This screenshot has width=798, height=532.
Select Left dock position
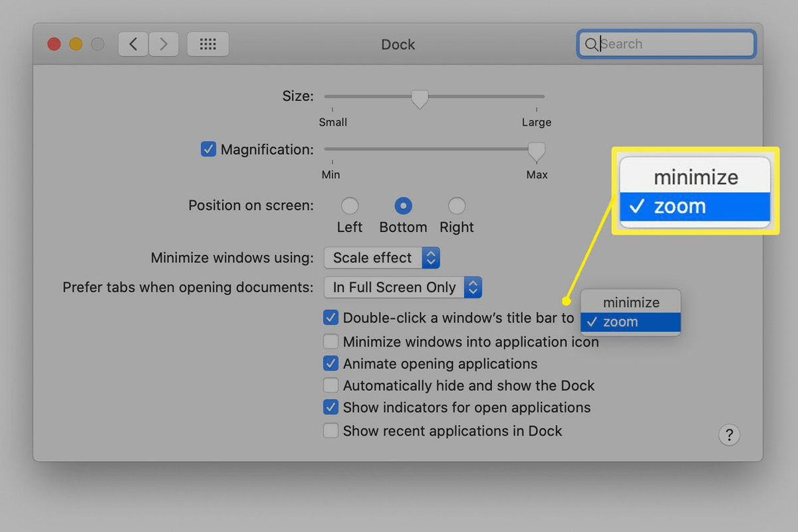pos(349,205)
